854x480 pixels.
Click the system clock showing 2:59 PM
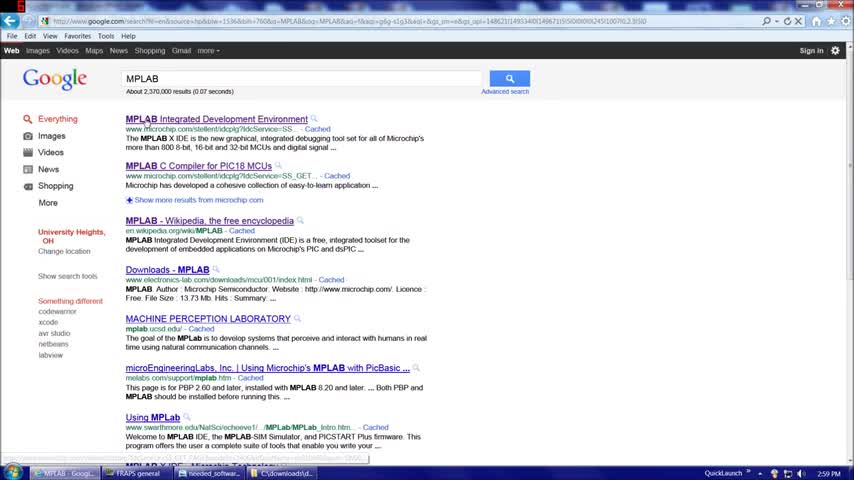(x=829, y=474)
